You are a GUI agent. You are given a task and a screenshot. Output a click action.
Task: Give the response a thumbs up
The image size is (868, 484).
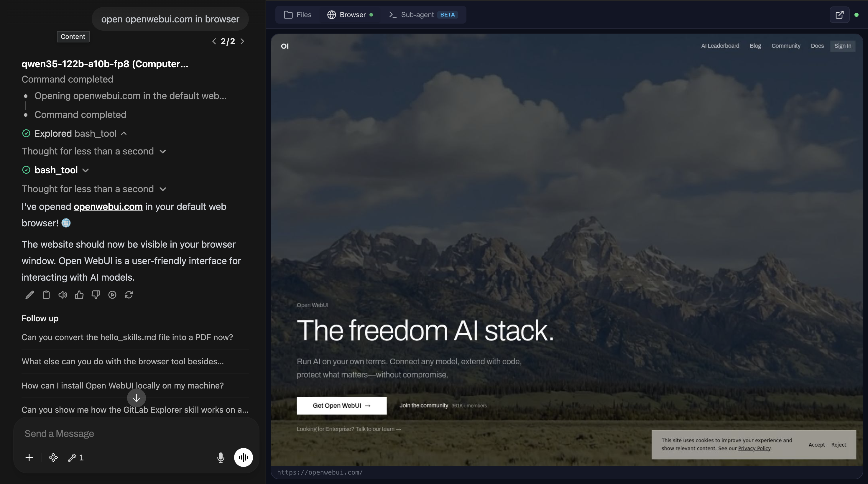click(x=79, y=295)
